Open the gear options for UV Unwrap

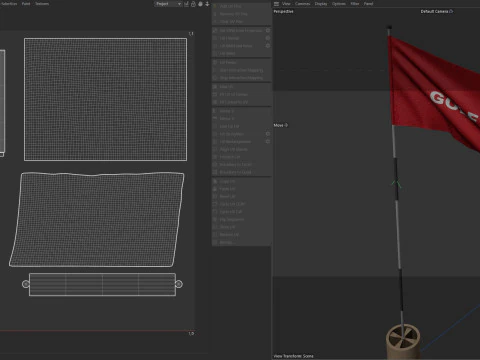point(268,38)
